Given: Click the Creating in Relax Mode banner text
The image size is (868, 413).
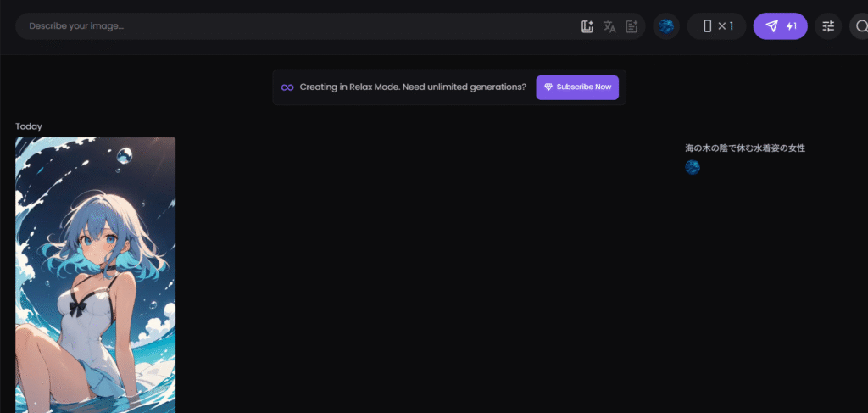Looking at the screenshot, I should (x=413, y=87).
